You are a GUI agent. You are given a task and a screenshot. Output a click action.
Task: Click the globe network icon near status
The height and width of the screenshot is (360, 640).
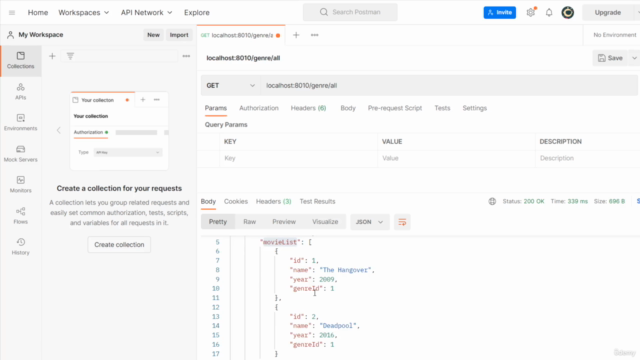click(x=492, y=201)
